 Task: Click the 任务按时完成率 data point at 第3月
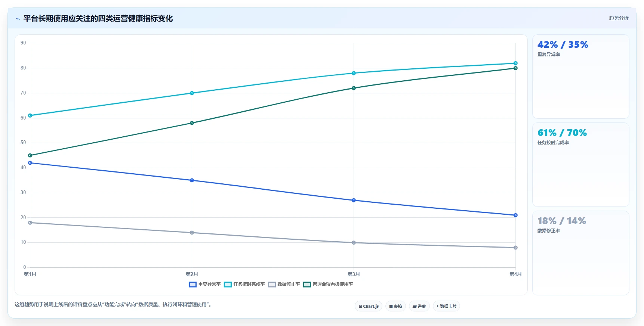click(x=354, y=73)
